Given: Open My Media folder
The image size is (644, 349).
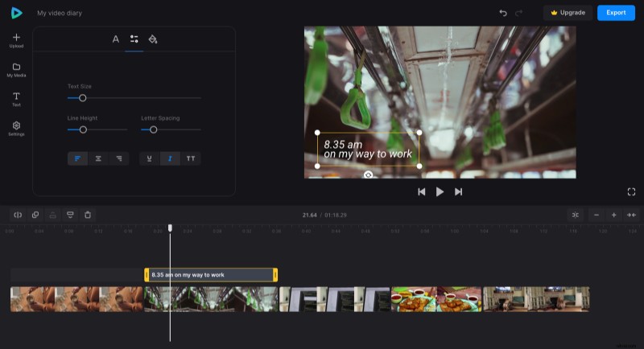Looking at the screenshot, I should 16,70.
